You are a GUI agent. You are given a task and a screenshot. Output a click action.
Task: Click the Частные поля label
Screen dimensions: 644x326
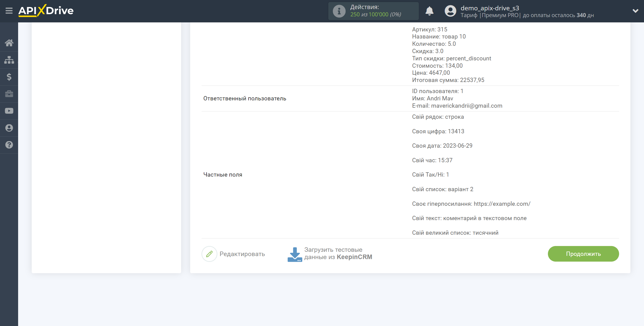point(223,175)
